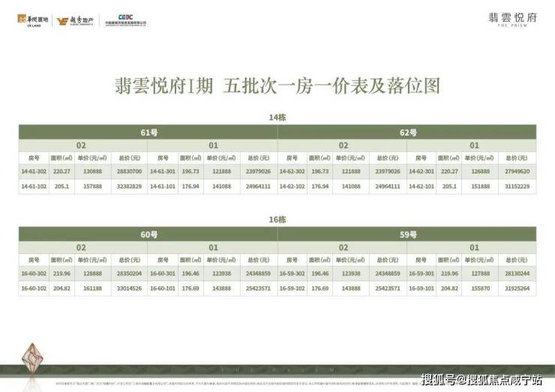Click total price 33014526
Viewport: 555px width, 392px height.
click(x=129, y=289)
